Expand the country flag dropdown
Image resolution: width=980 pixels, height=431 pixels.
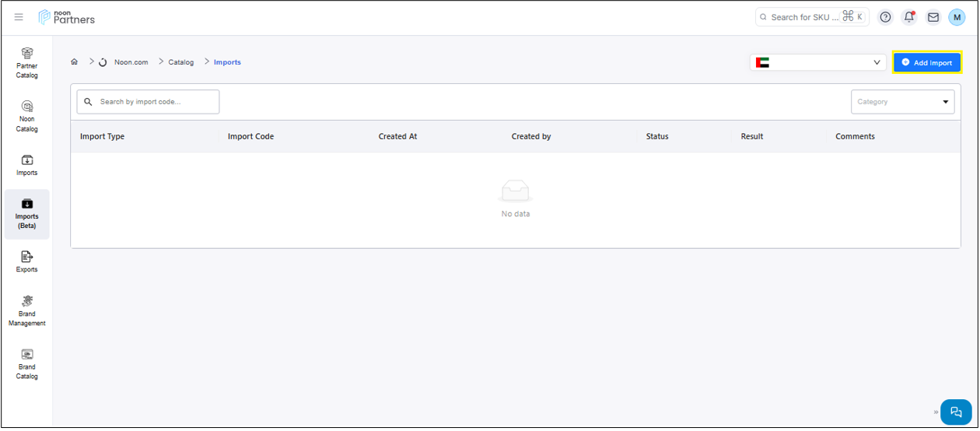(x=818, y=62)
